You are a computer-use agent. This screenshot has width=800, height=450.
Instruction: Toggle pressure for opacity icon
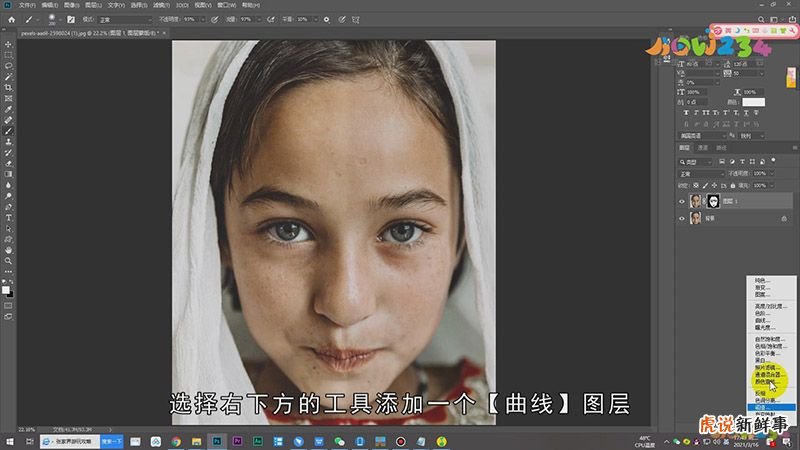click(214, 19)
